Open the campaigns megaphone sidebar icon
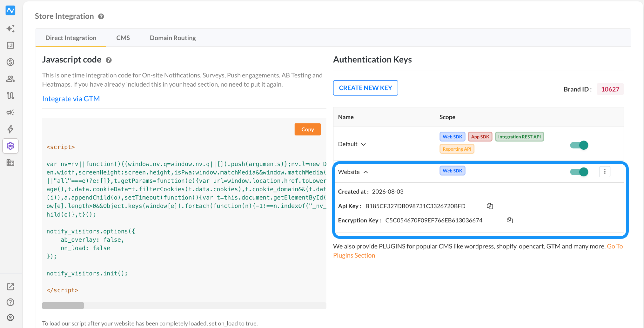The image size is (644, 328). (10, 112)
